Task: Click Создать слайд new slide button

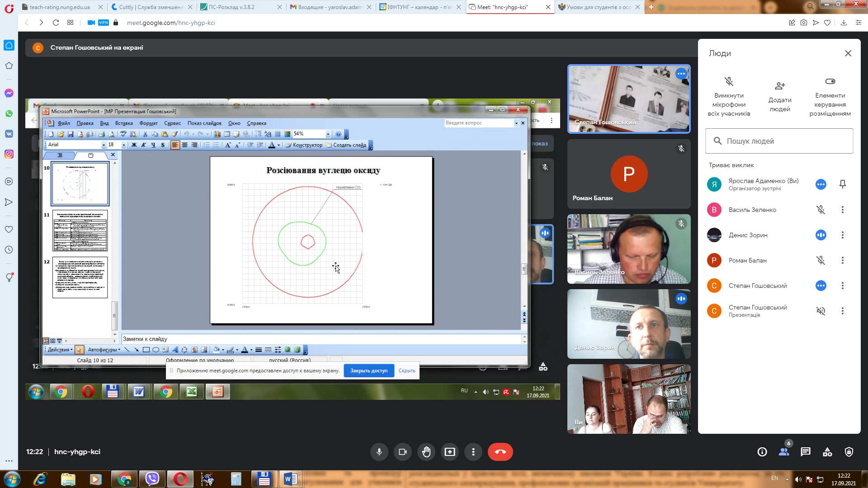Action: (x=345, y=145)
